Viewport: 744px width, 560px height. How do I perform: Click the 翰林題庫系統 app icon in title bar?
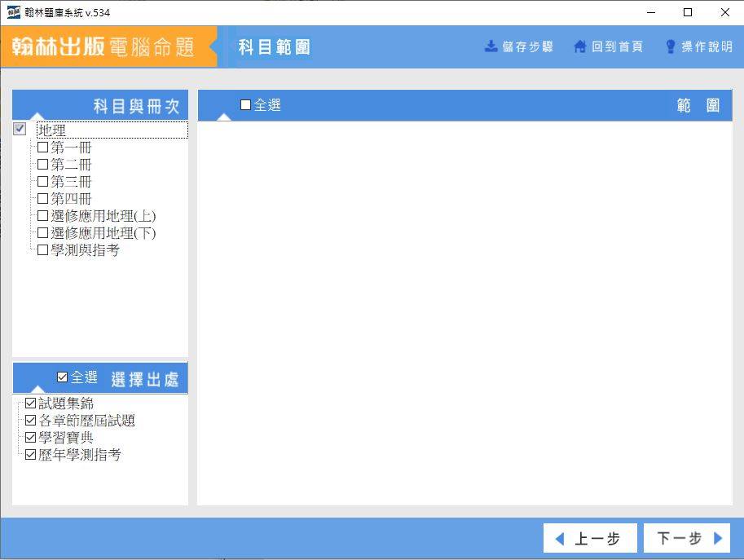tap(13, 12)
